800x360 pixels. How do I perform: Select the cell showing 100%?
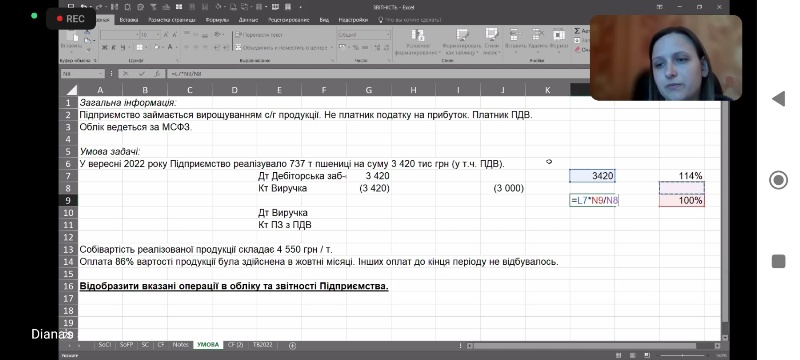point(682,200)
